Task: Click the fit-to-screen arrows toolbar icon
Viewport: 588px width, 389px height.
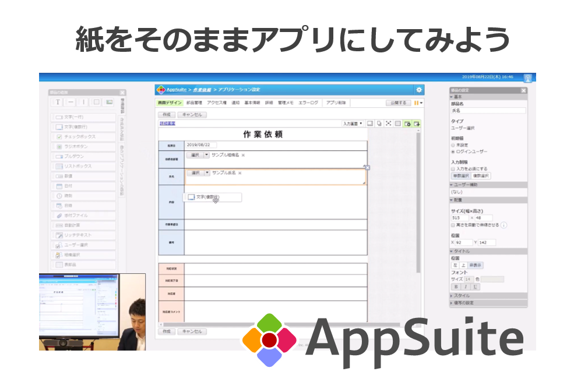Action: coord(389,123)
